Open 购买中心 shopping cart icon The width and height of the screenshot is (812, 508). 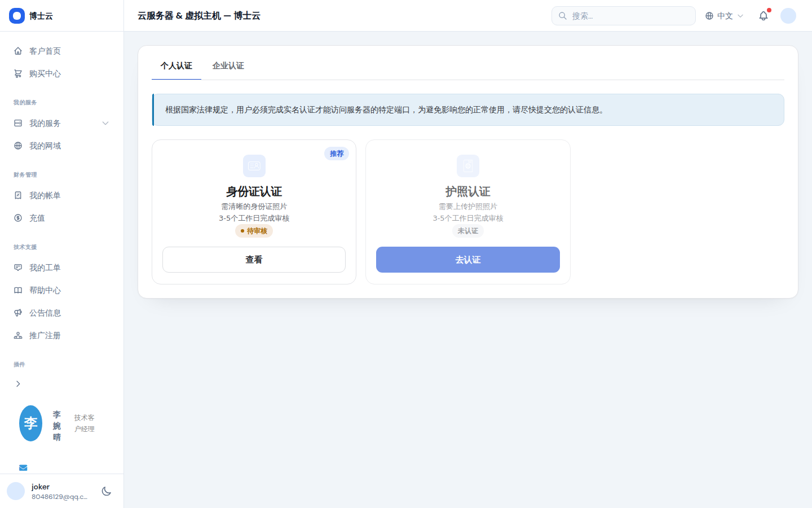(x=18, y=73)
